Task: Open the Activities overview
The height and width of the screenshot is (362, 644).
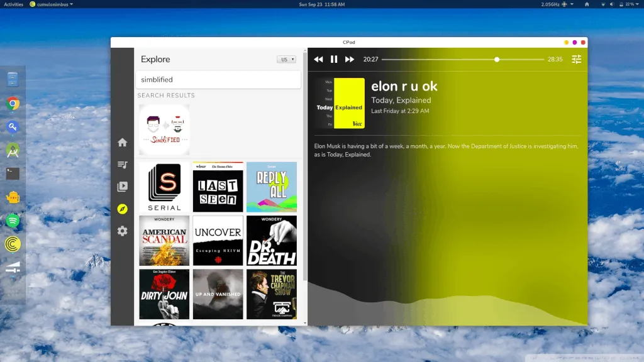Action: point(14,4)
